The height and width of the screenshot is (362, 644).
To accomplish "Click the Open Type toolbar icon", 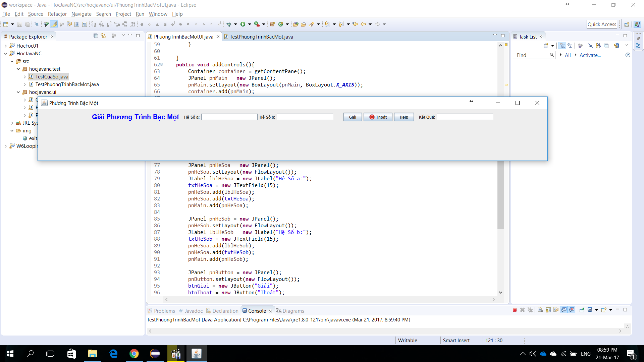I will pyautogui.click(x=296, y=24).
